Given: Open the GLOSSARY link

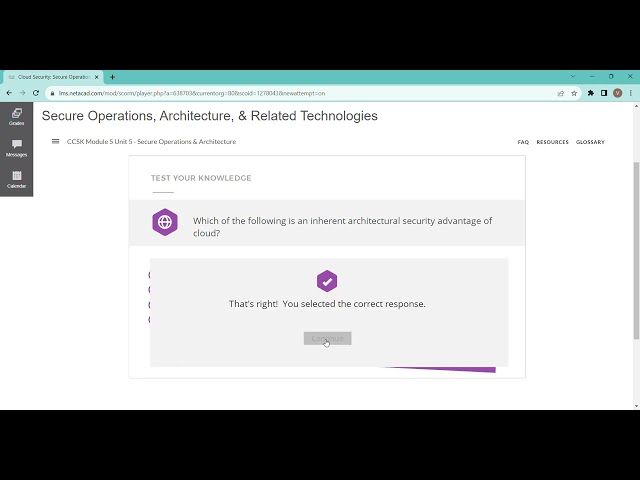Looking at the screenshot, I should (x=590, y=142).
